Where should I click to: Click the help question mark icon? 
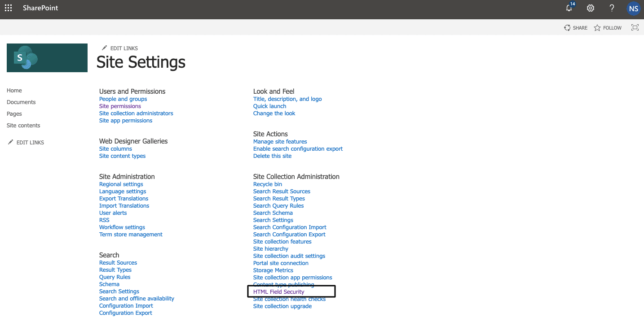click(x=612, y=8)
